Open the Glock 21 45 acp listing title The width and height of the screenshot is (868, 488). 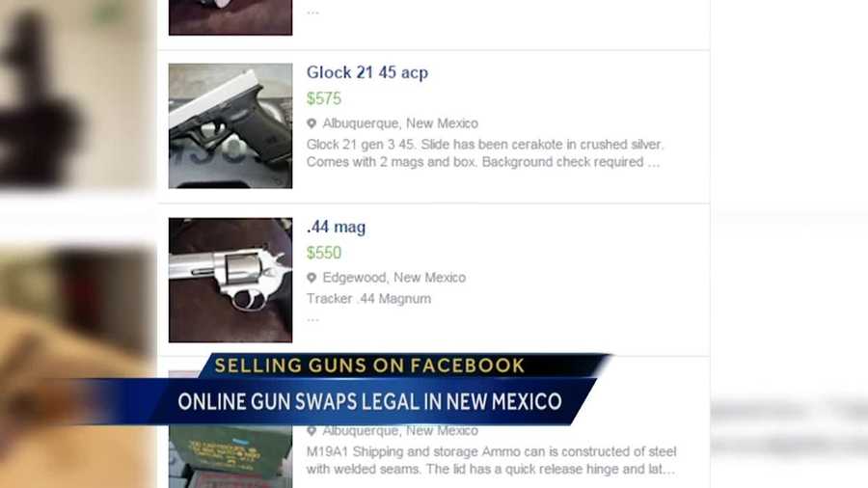pyautogui.click(x=367, y=72)
